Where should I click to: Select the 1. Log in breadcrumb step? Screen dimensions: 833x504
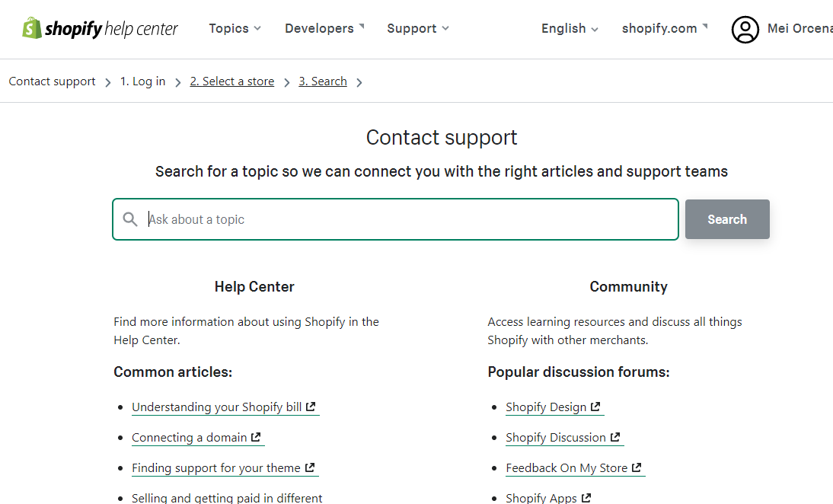(143, 81)
